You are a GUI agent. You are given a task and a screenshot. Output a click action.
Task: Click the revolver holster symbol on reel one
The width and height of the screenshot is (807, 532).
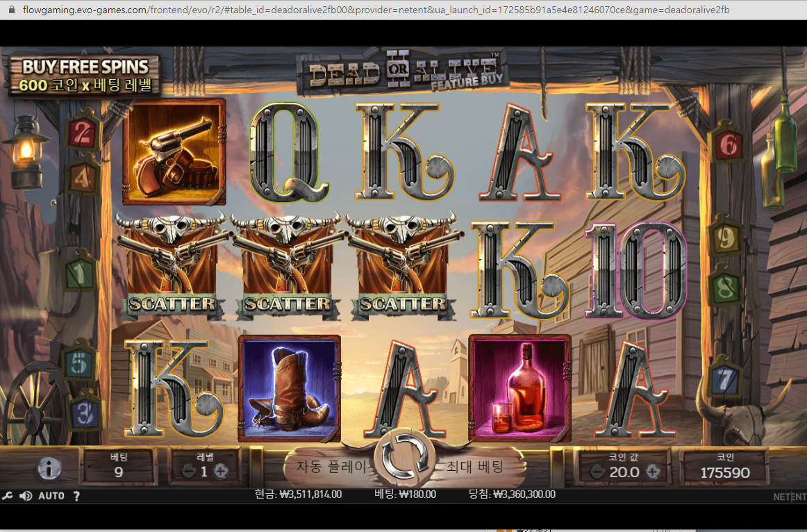pos(174,152)
